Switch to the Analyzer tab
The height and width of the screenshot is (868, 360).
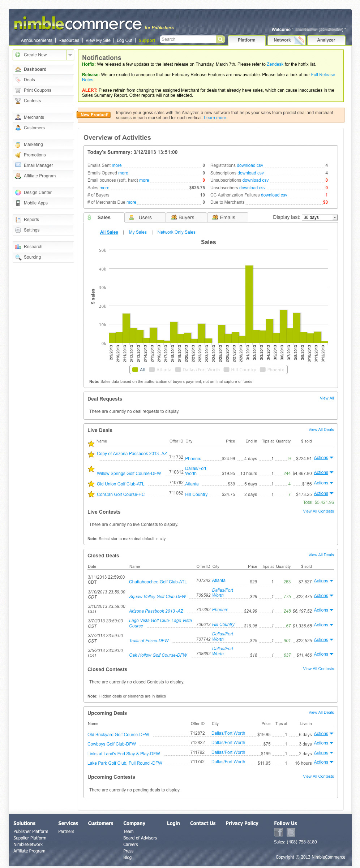326,40
